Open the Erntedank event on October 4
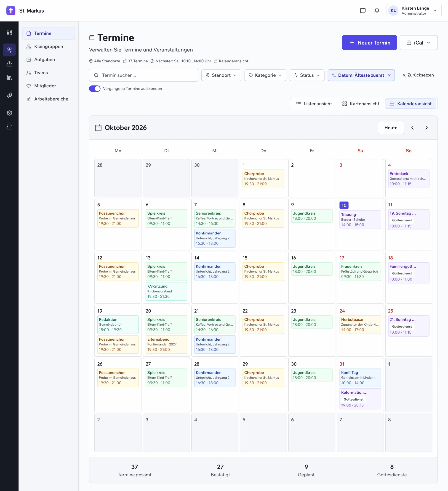448x491 pixels. click(x=408, y=179)
